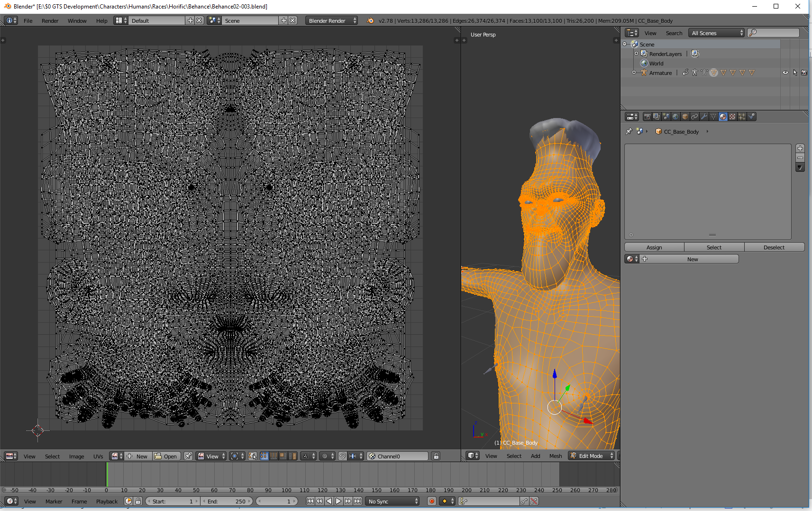
Task: Open the Material properties tab (sphere icon)
Action: 723,117
